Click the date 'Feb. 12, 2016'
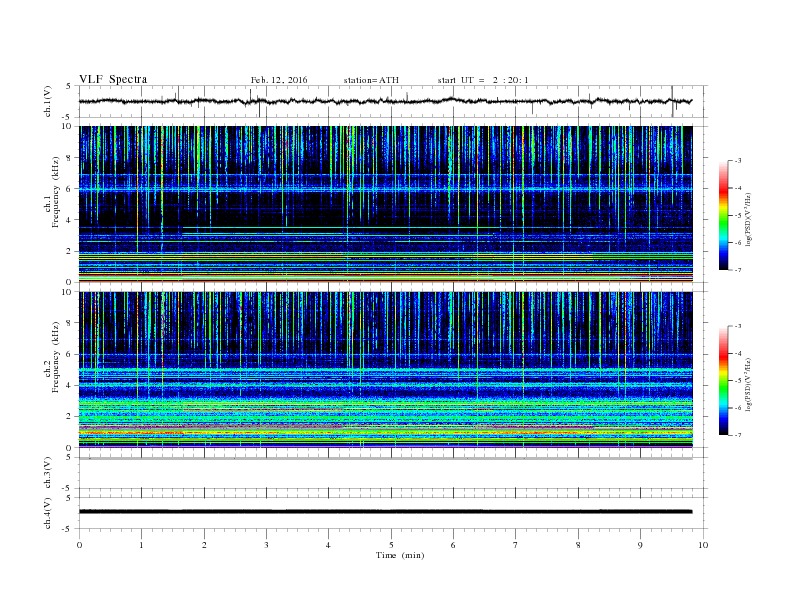792x612 pixels. coord(279,80)
